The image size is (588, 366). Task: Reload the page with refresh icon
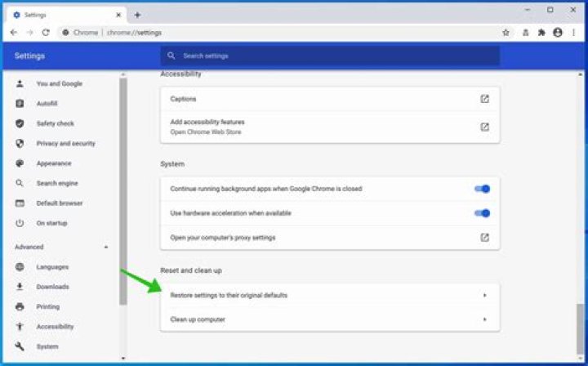point(46,33)
